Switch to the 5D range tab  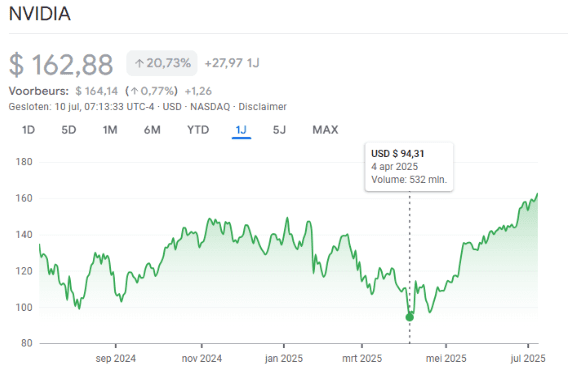click(x=68, y=130)
